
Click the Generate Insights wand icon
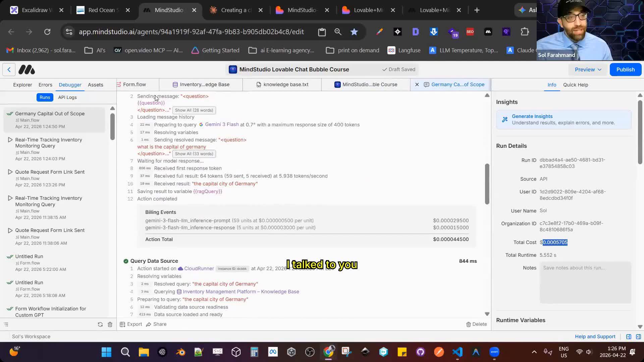click(x=505, y=119)
